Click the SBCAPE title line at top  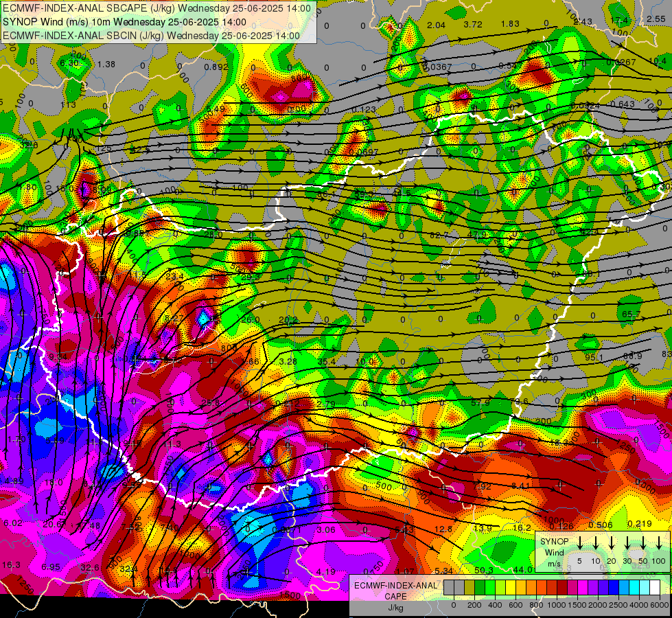click(157, 8)
